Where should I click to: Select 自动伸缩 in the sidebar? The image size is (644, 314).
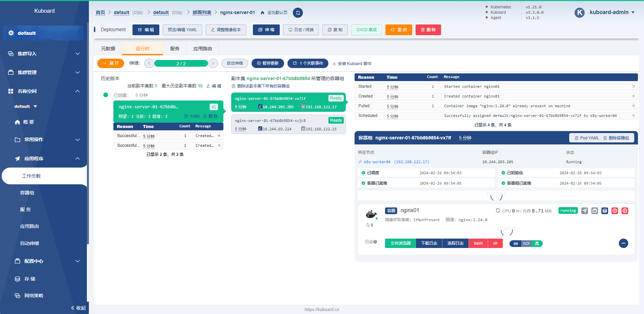(30, 243)
